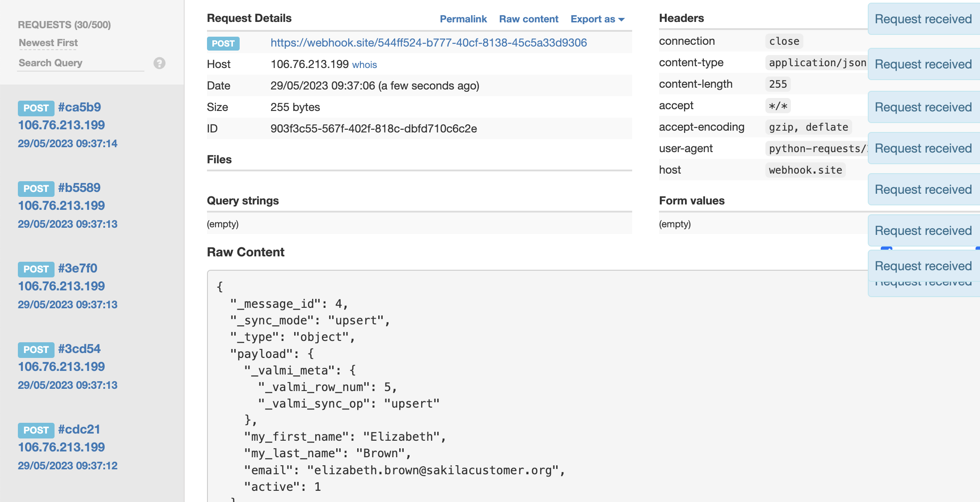Toggle Newest First sorting order

click(48, 43)
